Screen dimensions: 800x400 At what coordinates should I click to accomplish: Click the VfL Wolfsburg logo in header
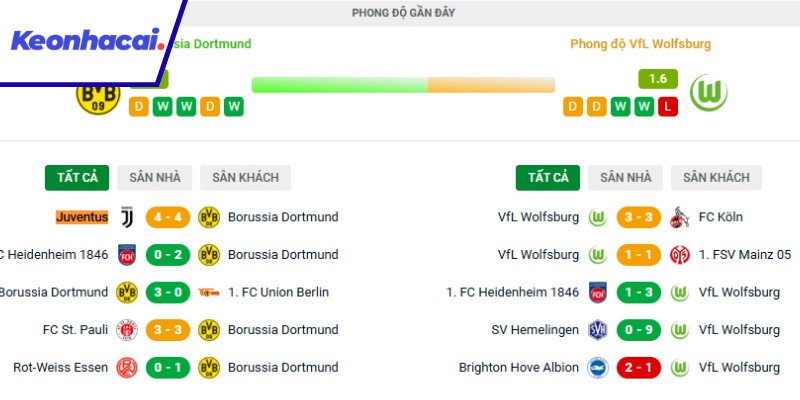(x=708, y=94)
